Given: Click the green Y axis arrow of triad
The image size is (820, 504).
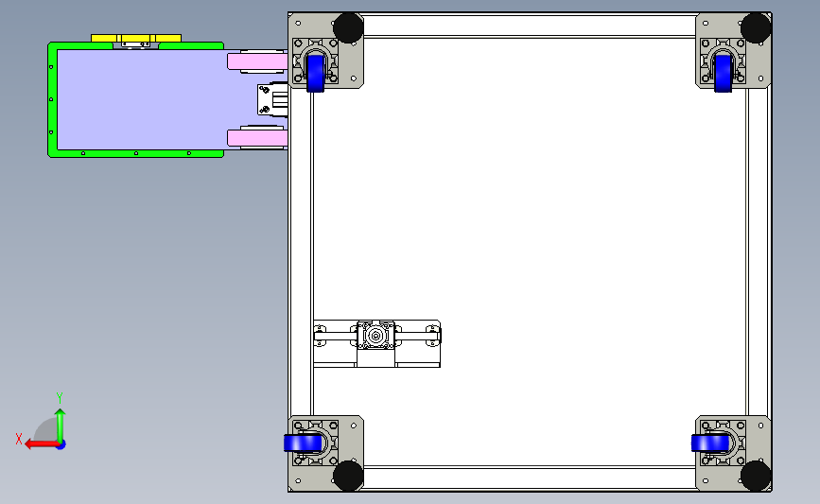Looking at the screenshot, I should click(61, 425).
